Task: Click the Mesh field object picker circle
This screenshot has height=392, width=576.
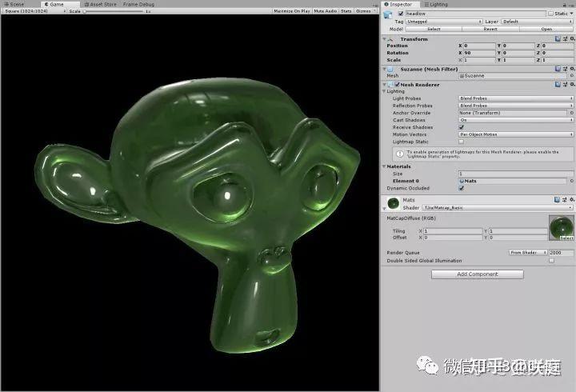Action: pos(571,76)
